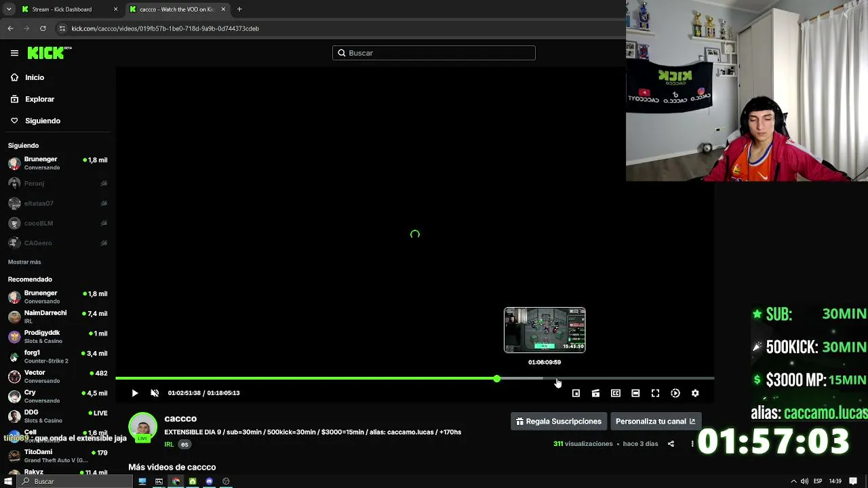The width and height of the screenshot is (868, 488).
Task: Select the caccco VOD browser tab
Action: 176,9
